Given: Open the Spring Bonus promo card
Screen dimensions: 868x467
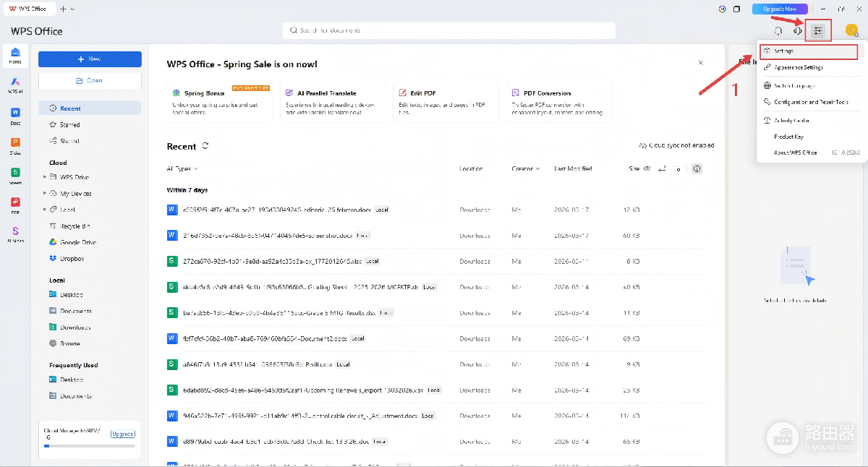Looking at the screenshot, I should pos(221,102).
